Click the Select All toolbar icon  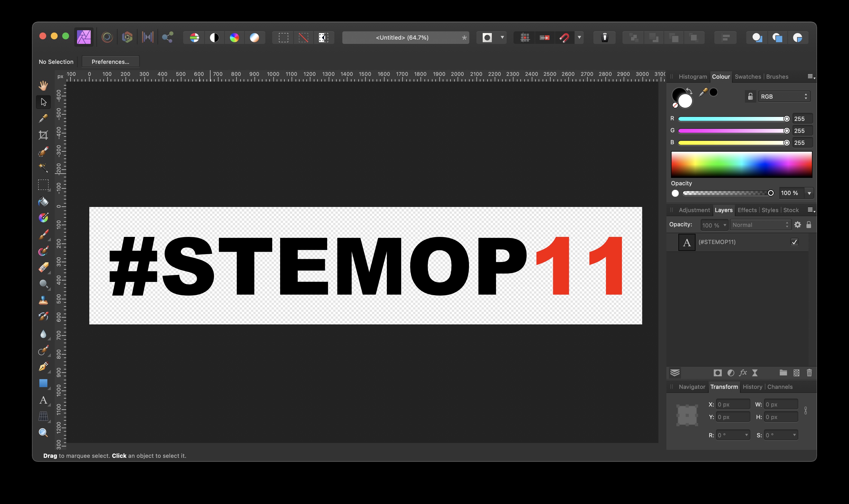(284, 37)
